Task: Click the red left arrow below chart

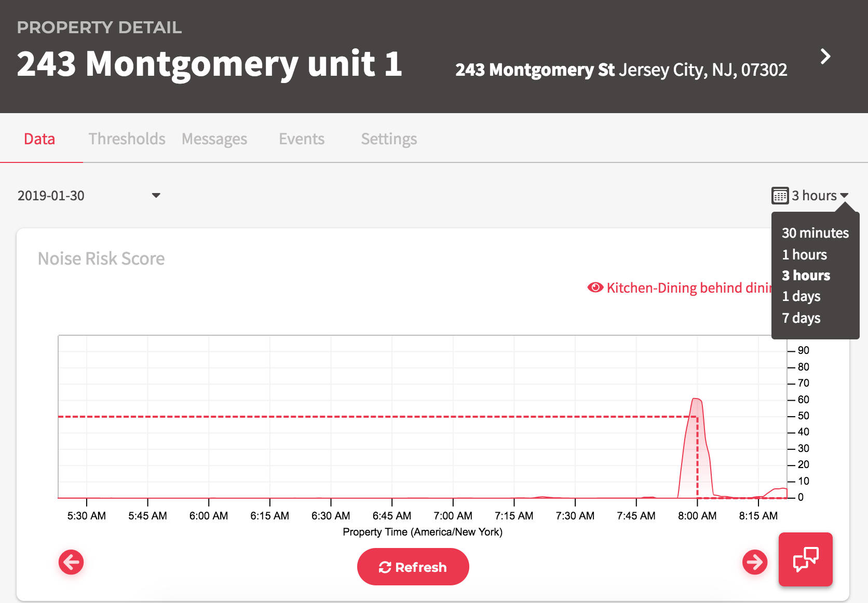Action: coord(71,562)
